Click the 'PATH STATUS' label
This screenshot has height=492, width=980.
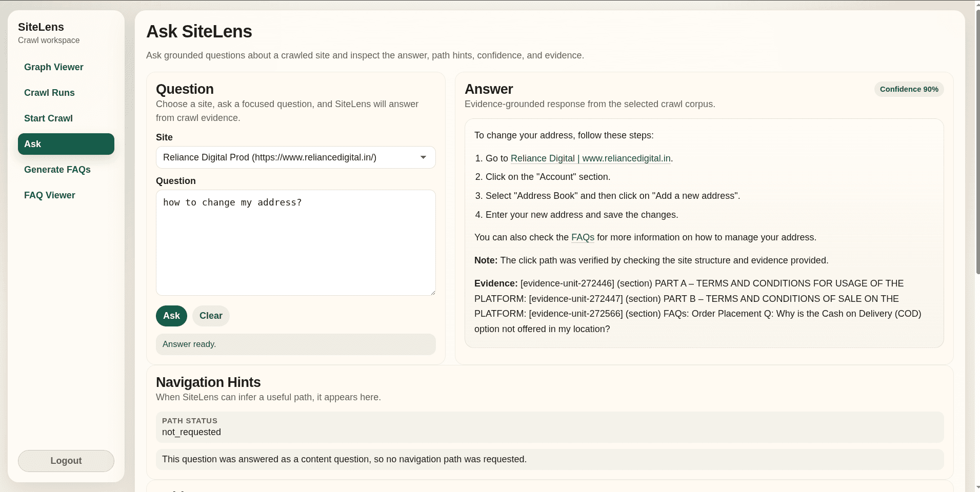coord(190,421)
